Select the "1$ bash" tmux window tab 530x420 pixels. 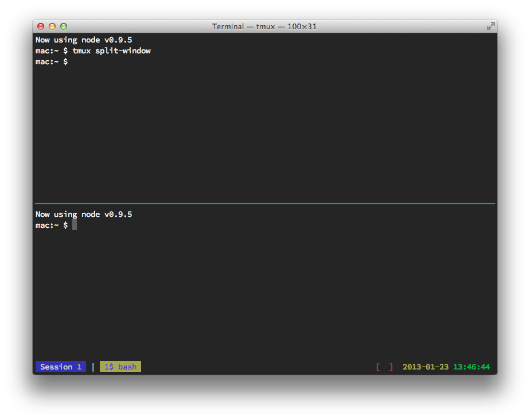click(120, 367)
